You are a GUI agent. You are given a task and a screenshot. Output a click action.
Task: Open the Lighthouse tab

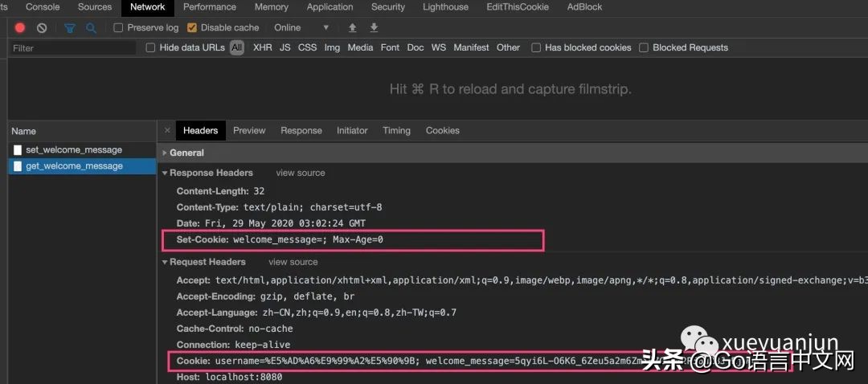click(445, 7)
